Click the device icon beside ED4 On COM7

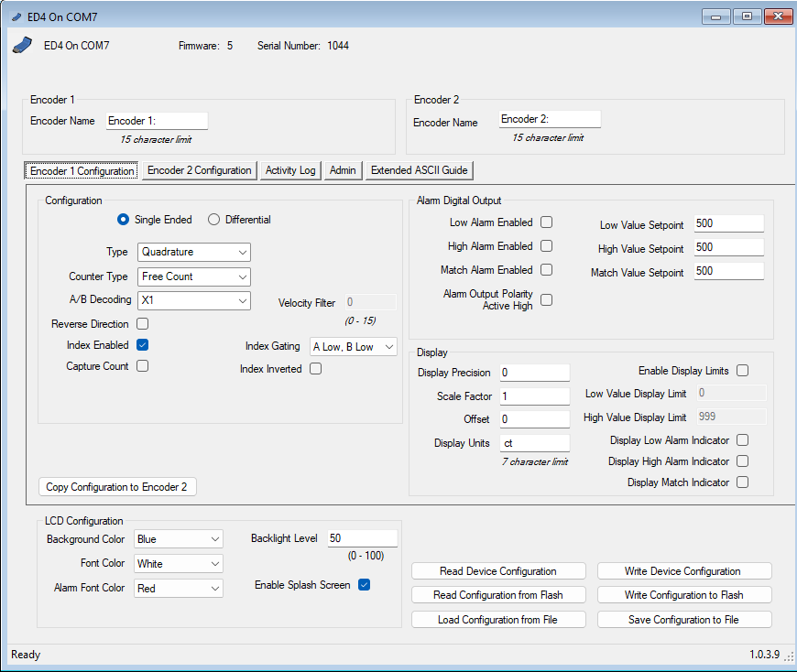coord(22,44)
